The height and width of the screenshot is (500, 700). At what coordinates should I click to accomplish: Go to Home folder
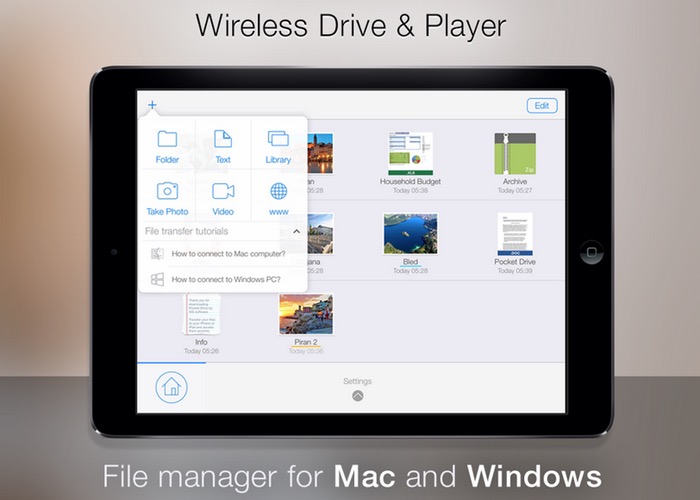click(x=171, y=387)
